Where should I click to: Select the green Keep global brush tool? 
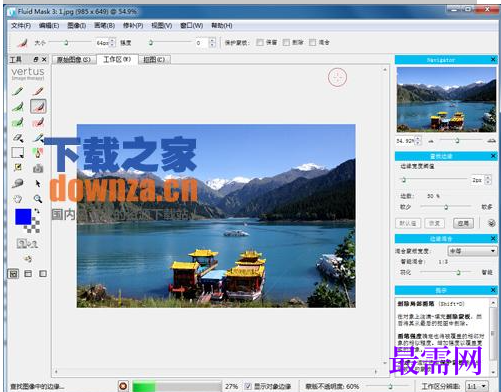coord(18,122)
